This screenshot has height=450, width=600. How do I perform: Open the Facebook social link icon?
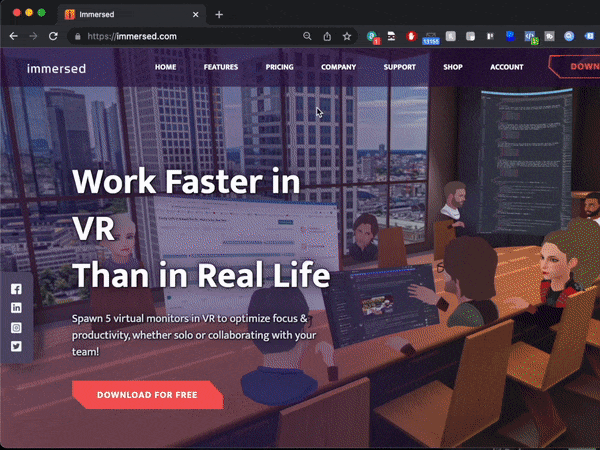[16, 289]
